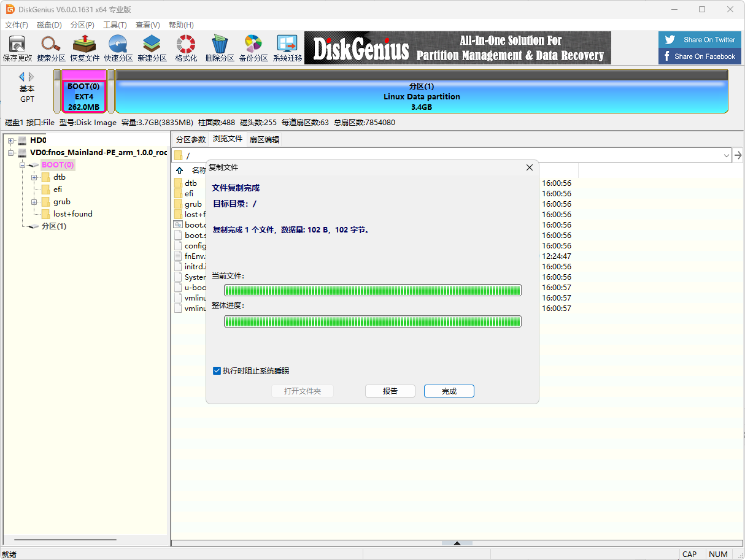Screen dimensions: 745x560
Task: Expand the dtb folder in tree
Action: (34, 177)
